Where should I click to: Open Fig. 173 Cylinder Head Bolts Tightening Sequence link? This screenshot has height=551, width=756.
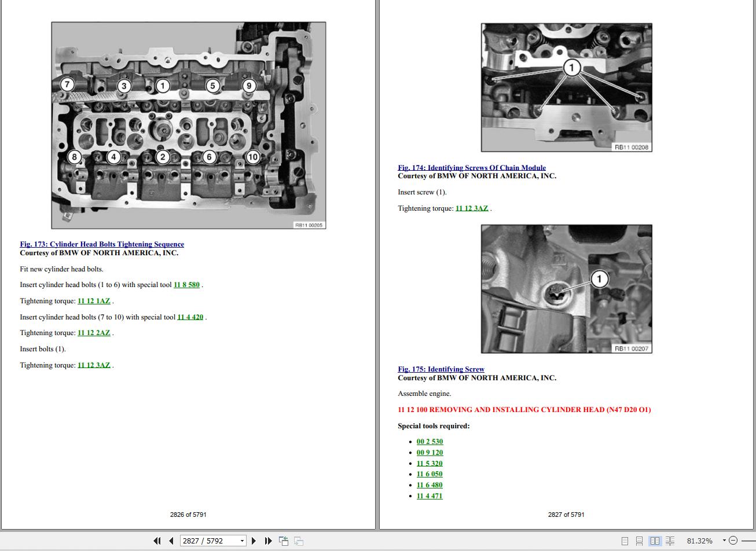[102, 244]
